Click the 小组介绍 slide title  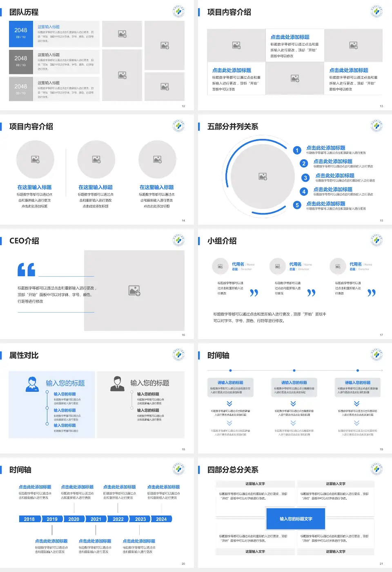point(222,241)
